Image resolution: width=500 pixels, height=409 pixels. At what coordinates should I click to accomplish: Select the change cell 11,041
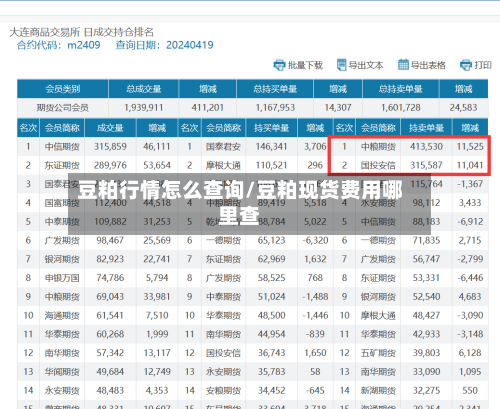click(x=470, y=165)
